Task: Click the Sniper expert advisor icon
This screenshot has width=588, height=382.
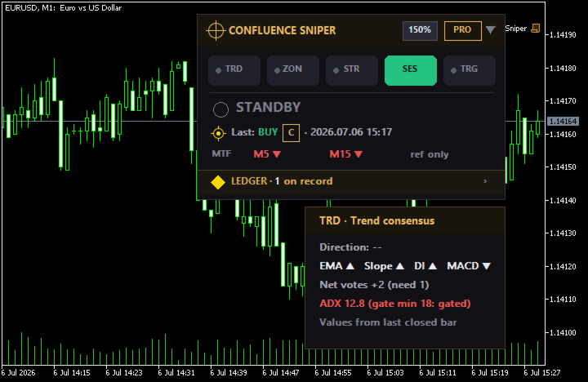Action: [x=536, y=28]
